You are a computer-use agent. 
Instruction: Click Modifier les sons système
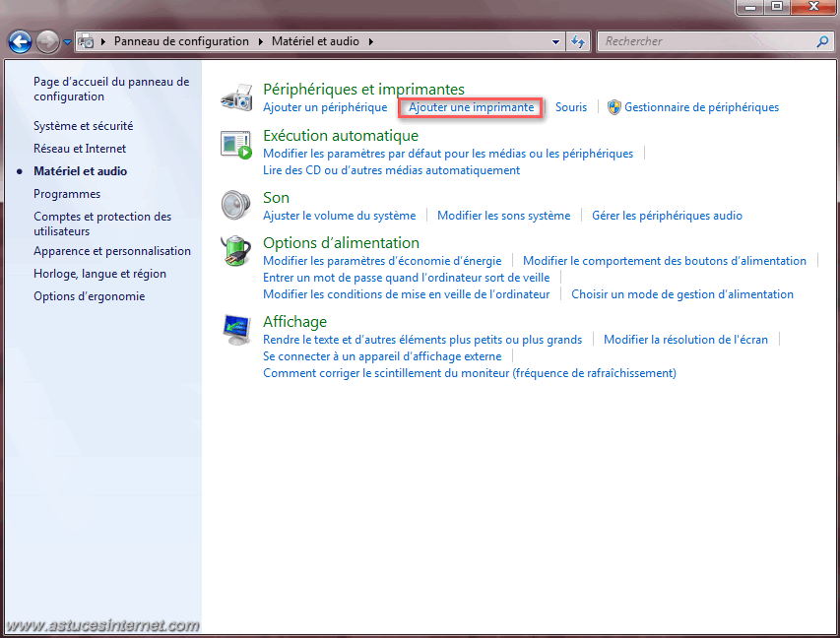pos(503,216)
